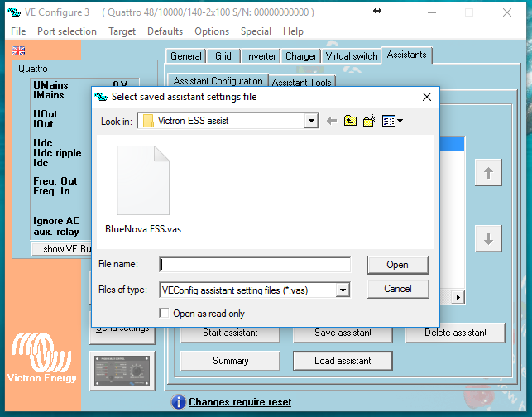Close the VE Configure window
This screenshot has height=417, width=532.
[x=507, y=12]
